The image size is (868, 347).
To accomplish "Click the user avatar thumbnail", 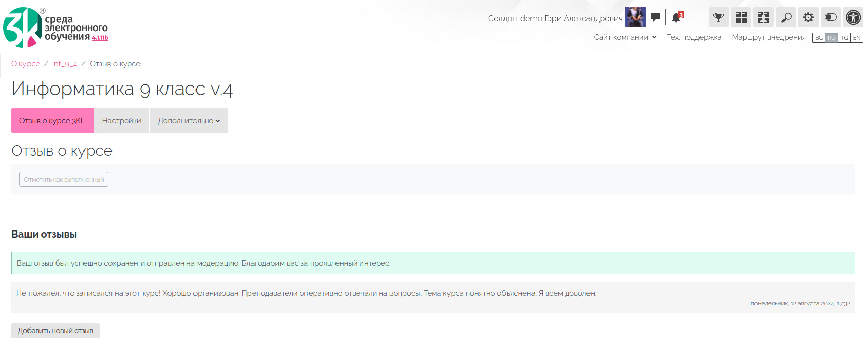I will pos(635,18).
